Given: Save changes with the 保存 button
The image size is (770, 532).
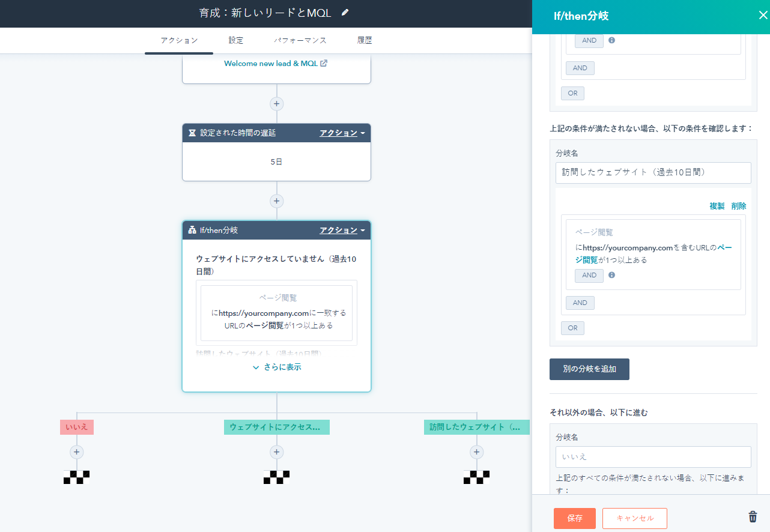Looking at the screenshot, I should 574,518.
